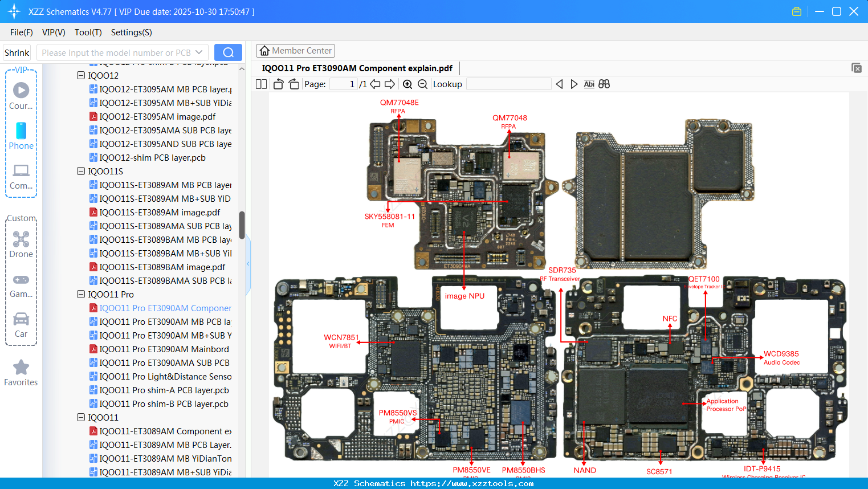Viewport: 868px width, 489px height.
Task: Click the Shrink button
Action: pos(17,52)
